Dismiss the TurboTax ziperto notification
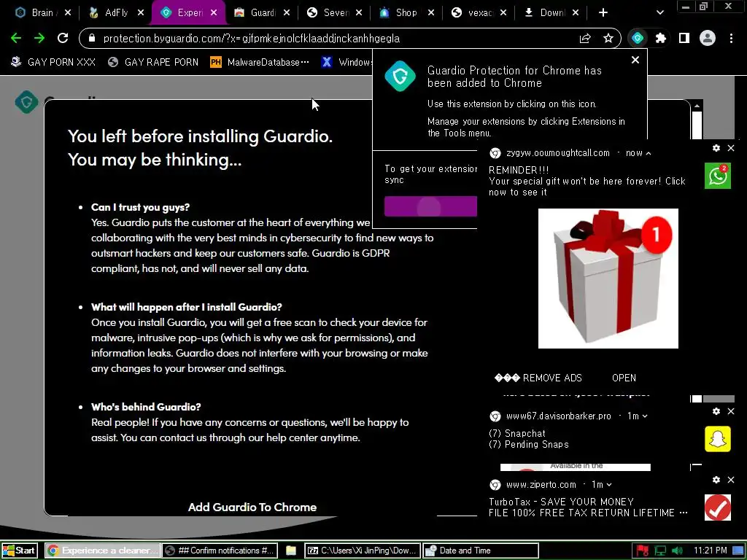 (731, 480)
